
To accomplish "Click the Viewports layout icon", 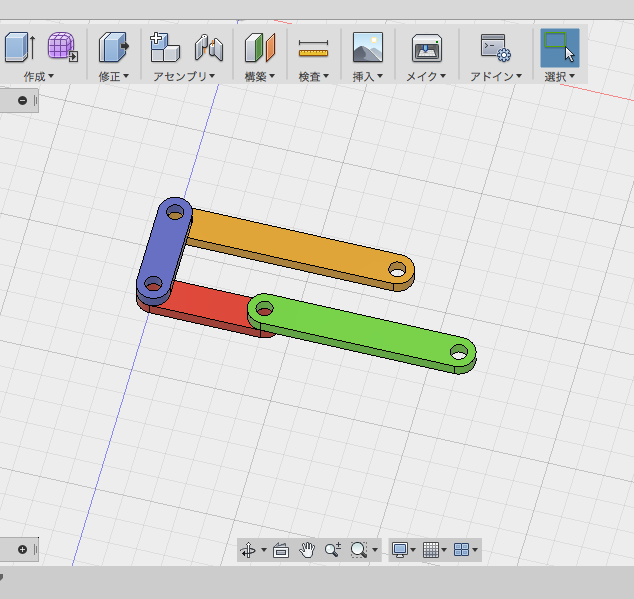I will pos(461,550).
